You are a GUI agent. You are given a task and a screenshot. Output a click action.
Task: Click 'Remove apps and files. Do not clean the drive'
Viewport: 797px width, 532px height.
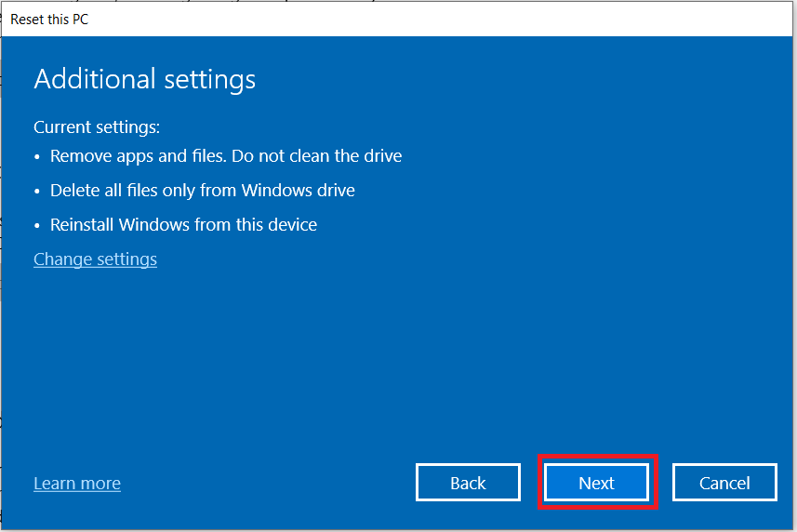[x=226, y=156]
